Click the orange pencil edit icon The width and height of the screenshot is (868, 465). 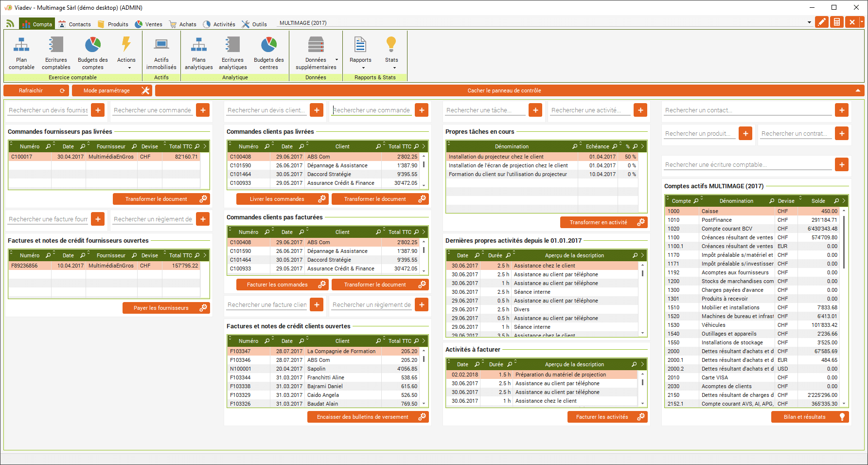[x=821, y=22]
